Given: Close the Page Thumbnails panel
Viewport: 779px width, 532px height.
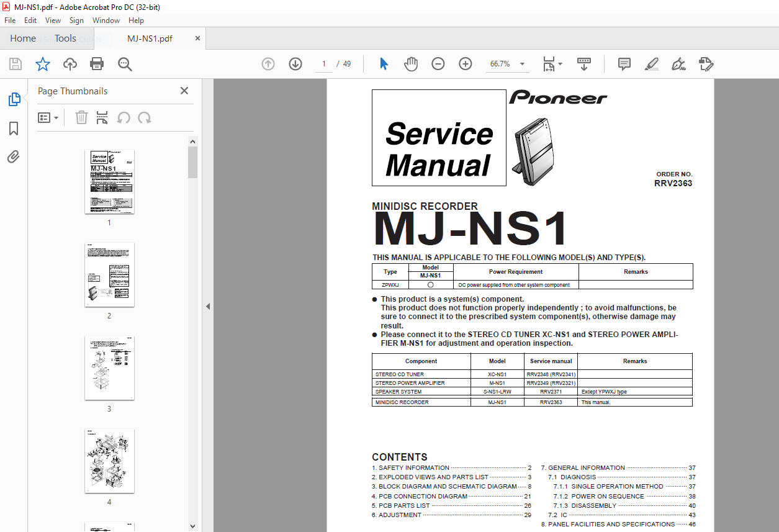Looking at the screenshot, I should [x=184, y=91].
